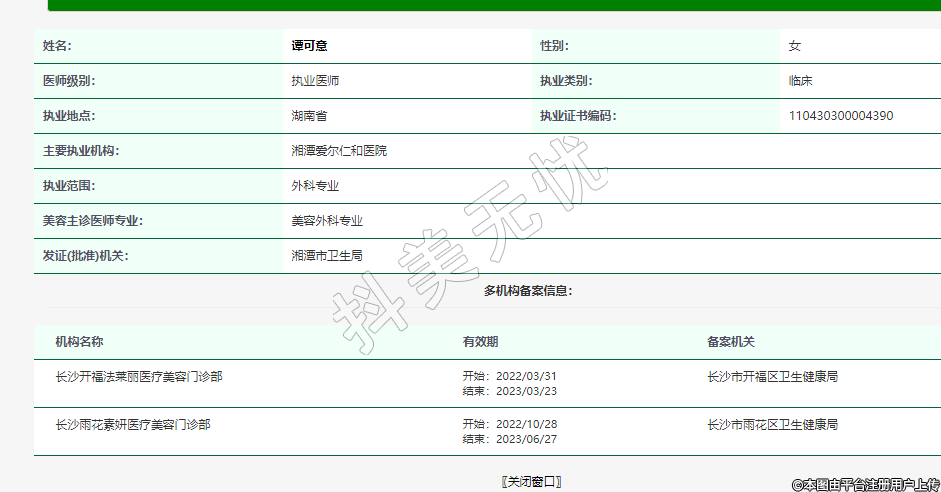Click the 外科专业 practice scope value

pos(314,186)
